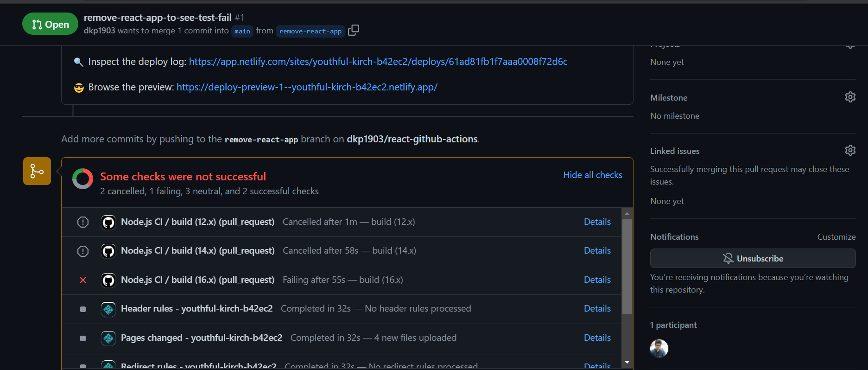
Task: Click the failing red X status icon
Action: (83, 280)
